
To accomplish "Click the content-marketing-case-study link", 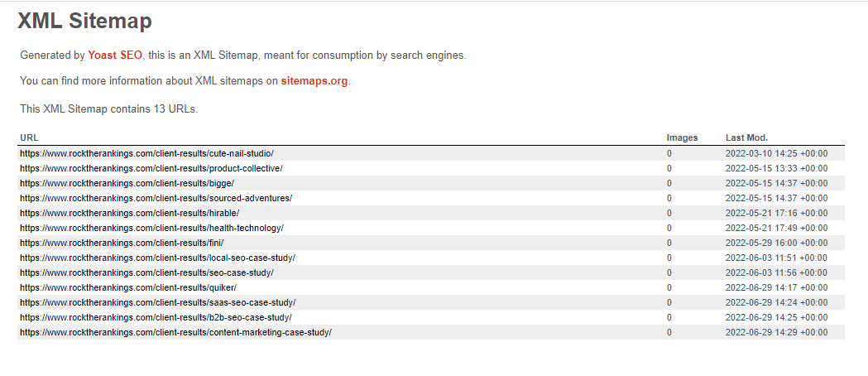I will [x=175, y=332].
